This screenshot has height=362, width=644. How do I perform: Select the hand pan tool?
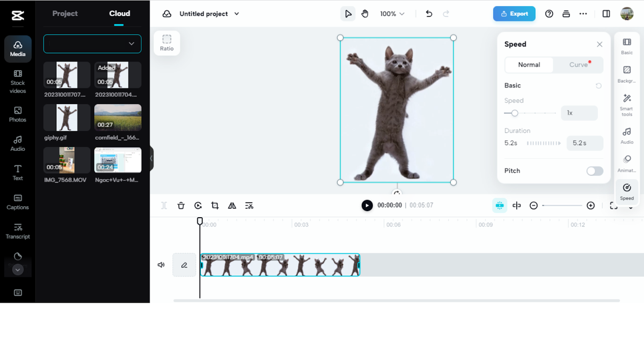(365, 14)
